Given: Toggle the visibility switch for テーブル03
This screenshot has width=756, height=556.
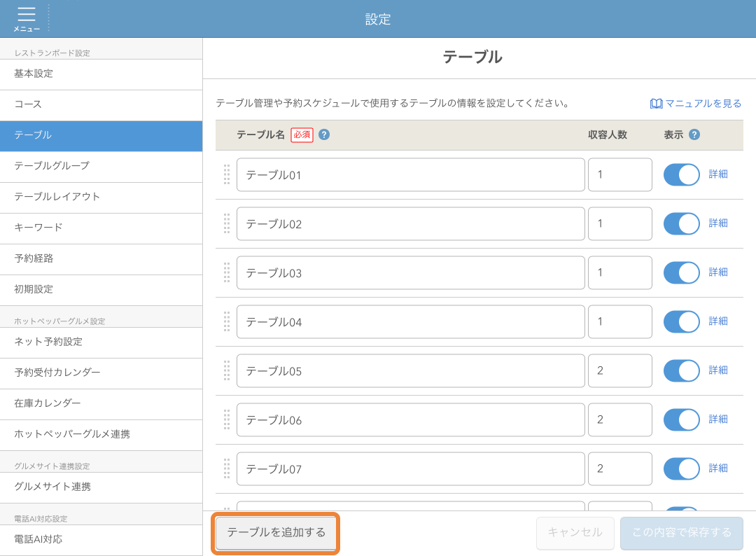Looking at the screenshot, I should 681,272.
